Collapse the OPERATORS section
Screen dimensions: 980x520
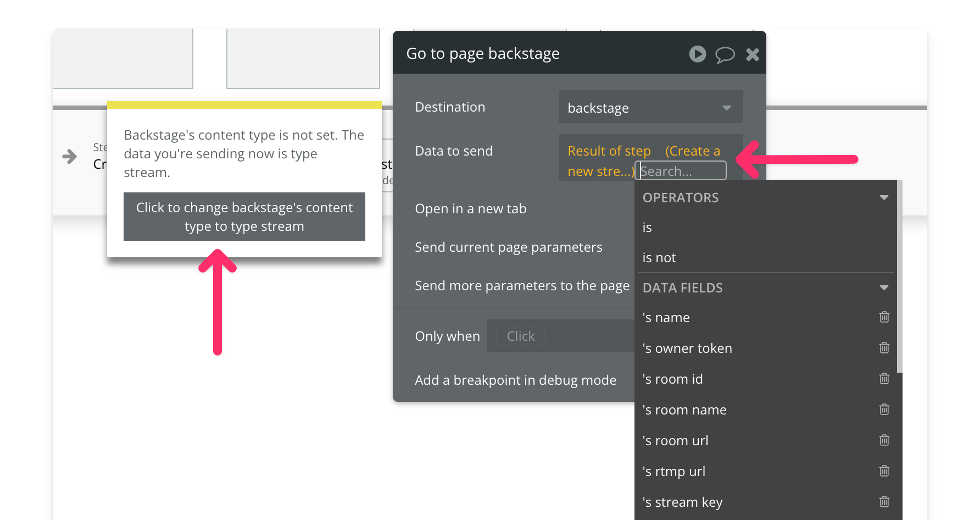click(883, 198)
